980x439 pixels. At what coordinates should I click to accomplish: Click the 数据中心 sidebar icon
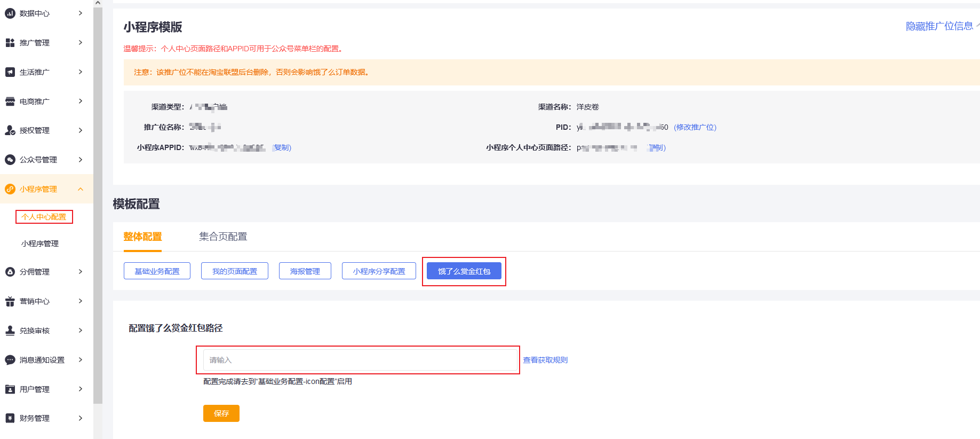pos(10,13)
